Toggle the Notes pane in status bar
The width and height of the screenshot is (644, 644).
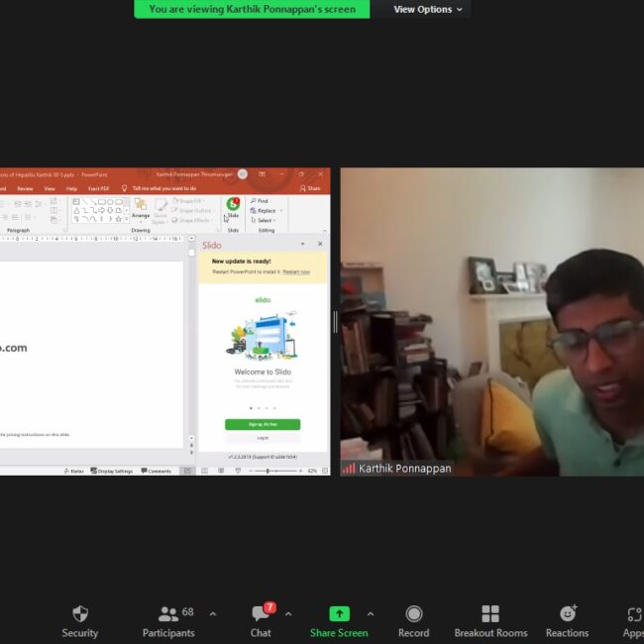coord(74,471)
